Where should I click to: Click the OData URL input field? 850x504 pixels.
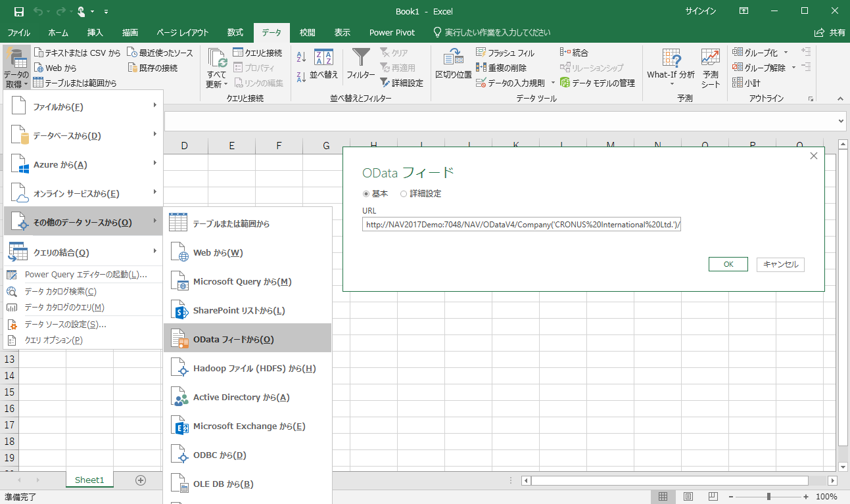522,225
